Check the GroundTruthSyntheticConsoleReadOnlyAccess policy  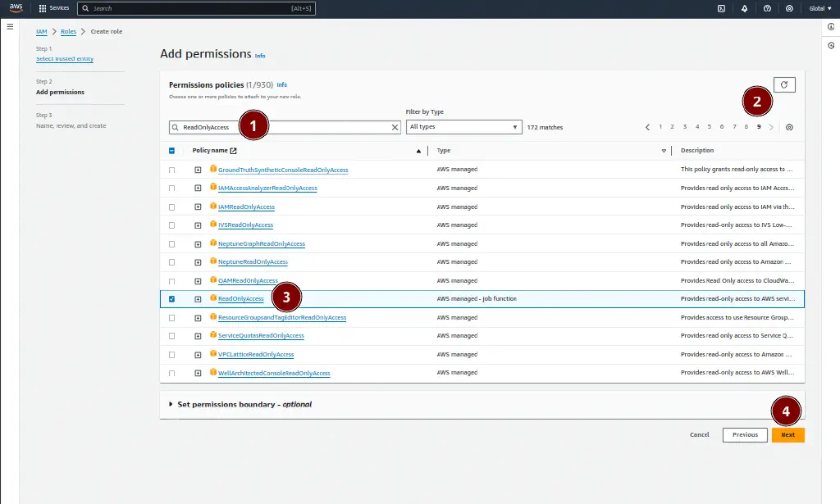pos(171,170)
